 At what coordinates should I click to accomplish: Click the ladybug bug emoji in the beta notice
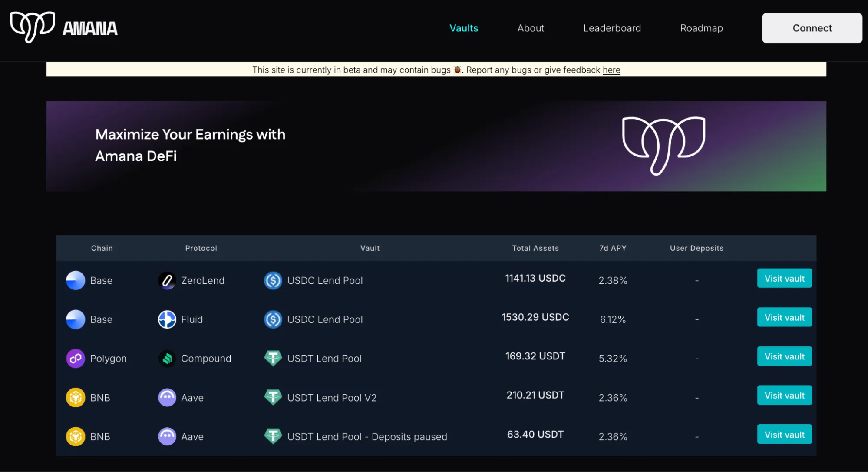(457, 70)
